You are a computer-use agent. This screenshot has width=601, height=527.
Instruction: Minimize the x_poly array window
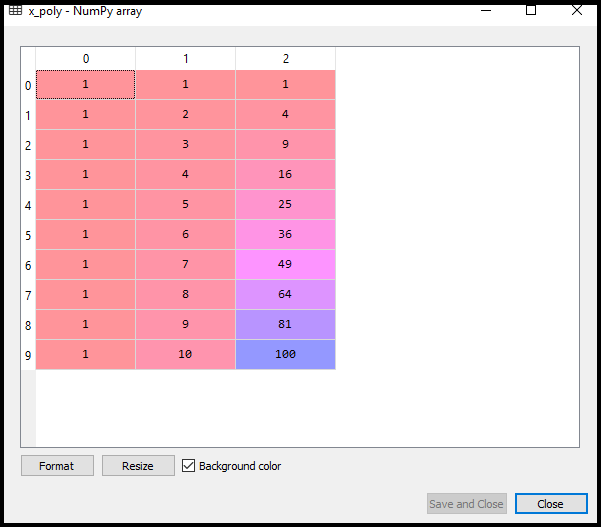[486, 10]
